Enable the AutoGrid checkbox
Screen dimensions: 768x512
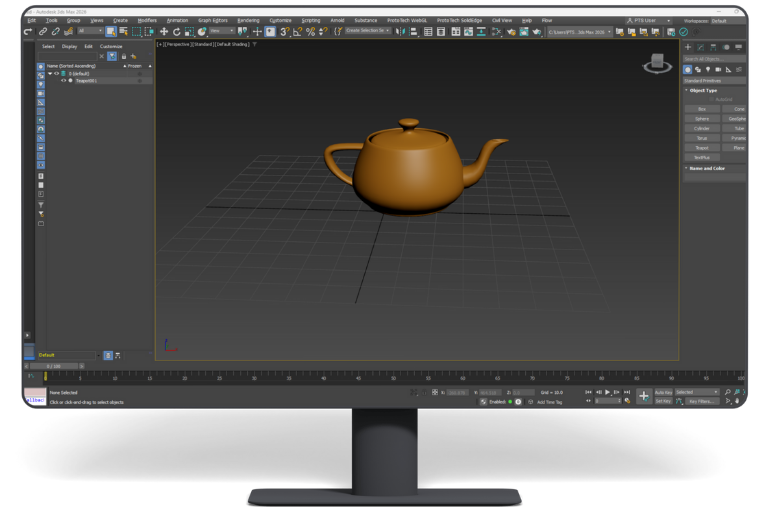pyautogui.click(x=712, y=99)
